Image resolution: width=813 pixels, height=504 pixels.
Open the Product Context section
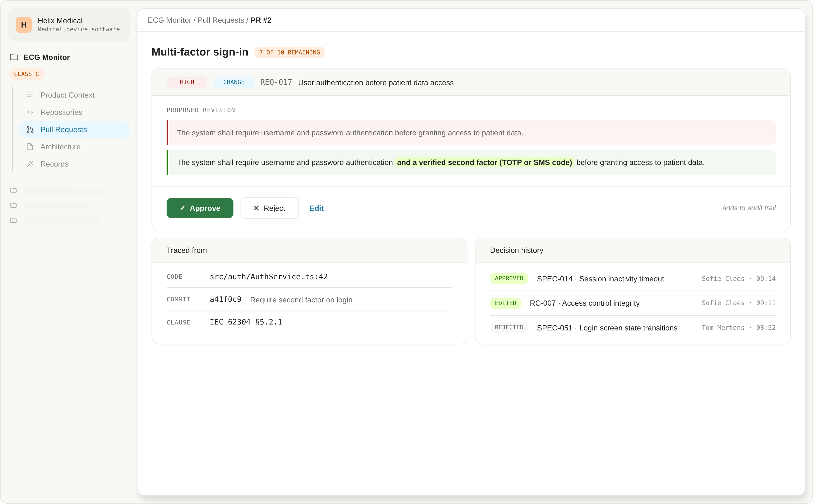(x=74, y=95)
